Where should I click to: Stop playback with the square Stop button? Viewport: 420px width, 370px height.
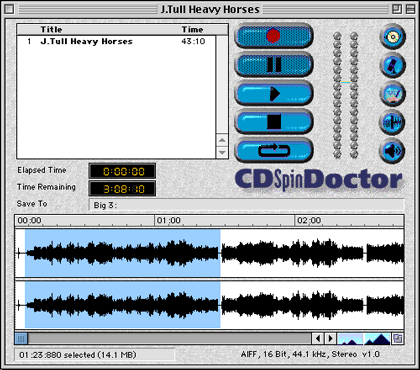coord(273,122)
